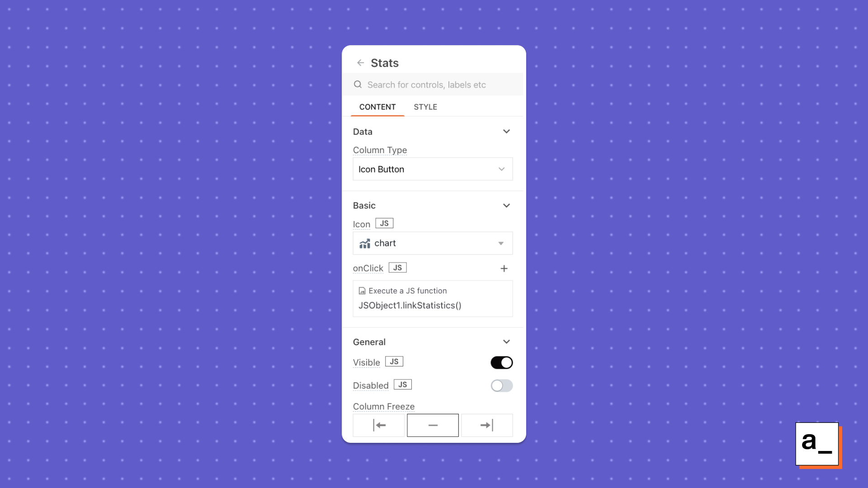The image size is (868, 488).
Task: Collapse the General section
Action: click(506, 342)
